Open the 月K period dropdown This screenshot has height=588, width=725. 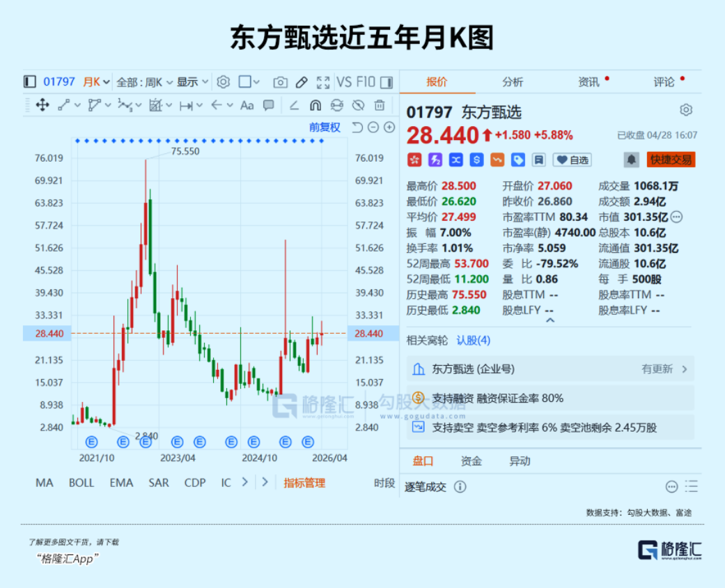click(97, 82)
